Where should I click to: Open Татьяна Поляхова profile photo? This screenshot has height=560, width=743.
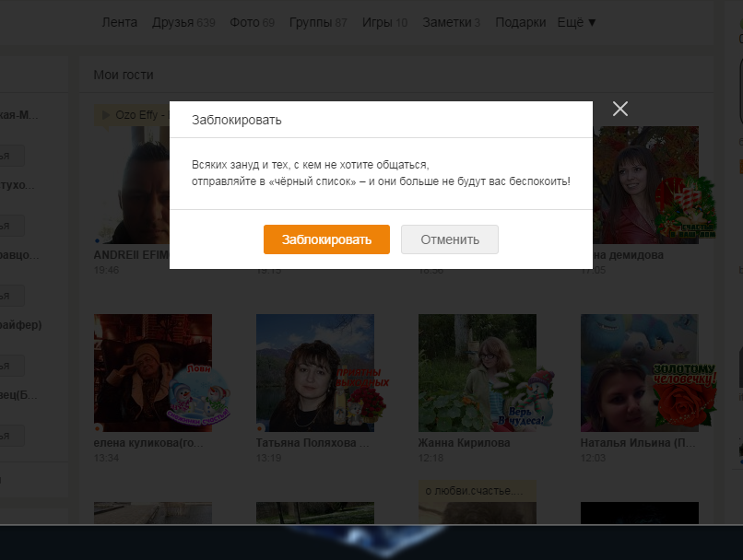pyautogui.click(x=314, y=372)
